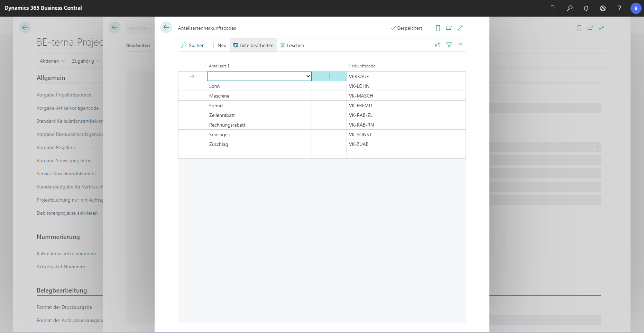This screenshot has width=644, height=333.
Task: Toggle the list layout view icon
Action: point(460,45)
